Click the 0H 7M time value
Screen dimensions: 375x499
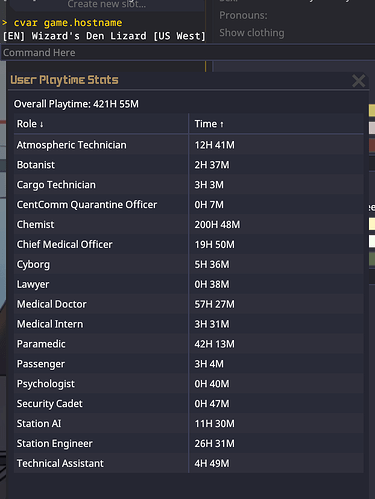(x=209, y=205)
